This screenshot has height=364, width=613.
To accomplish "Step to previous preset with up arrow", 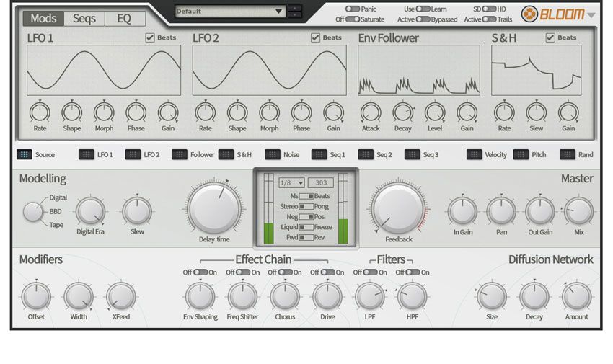I will [x=294, y=8].
